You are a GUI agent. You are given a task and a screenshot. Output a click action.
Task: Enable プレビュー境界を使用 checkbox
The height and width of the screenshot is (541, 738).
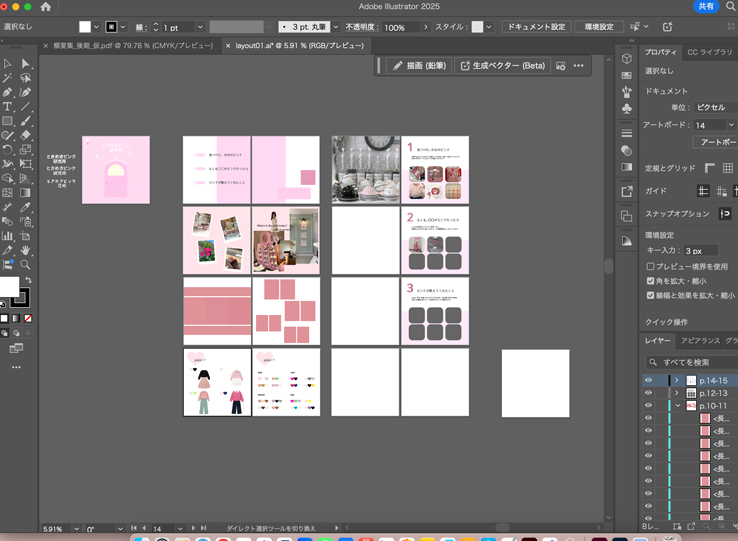pos(651,267)
